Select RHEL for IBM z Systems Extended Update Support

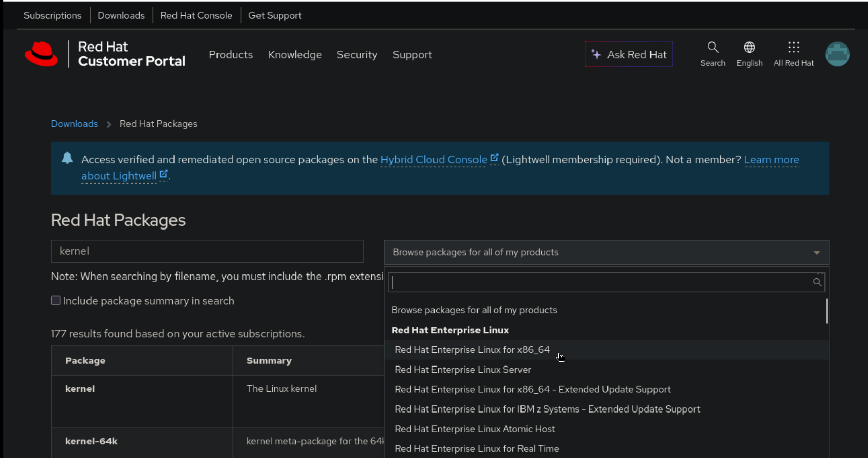(x=606, y=409)
